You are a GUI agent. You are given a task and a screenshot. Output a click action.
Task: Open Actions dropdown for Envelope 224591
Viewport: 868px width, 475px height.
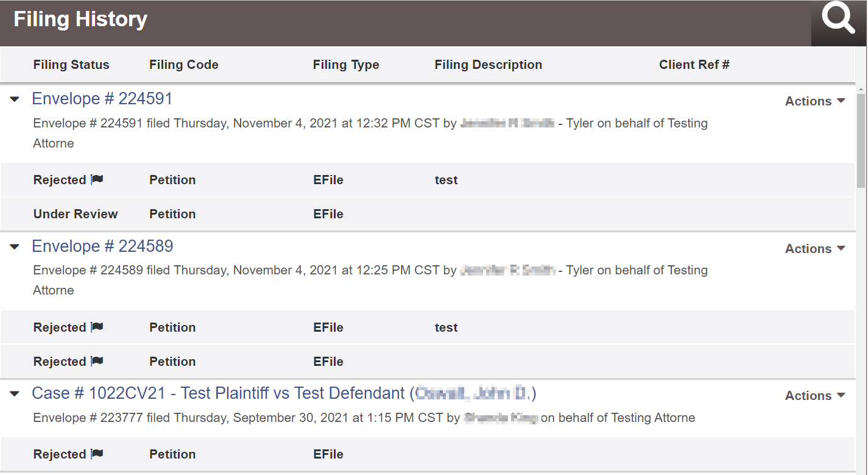(x=815, y=101)
